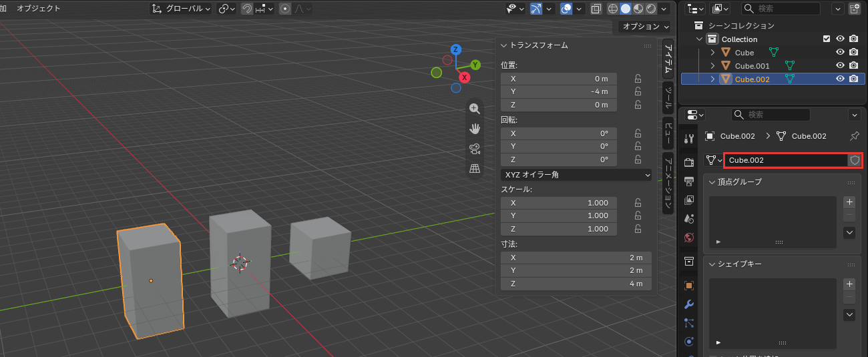Open the Render properties tab
Viewport: 868px width, 357px height.
pos(689,162)
